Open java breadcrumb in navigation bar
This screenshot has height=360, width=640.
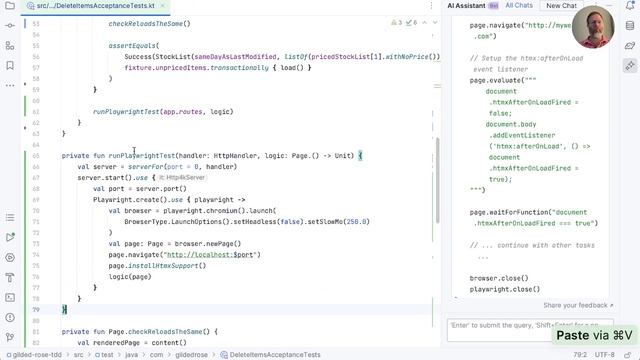coord(131,355)
